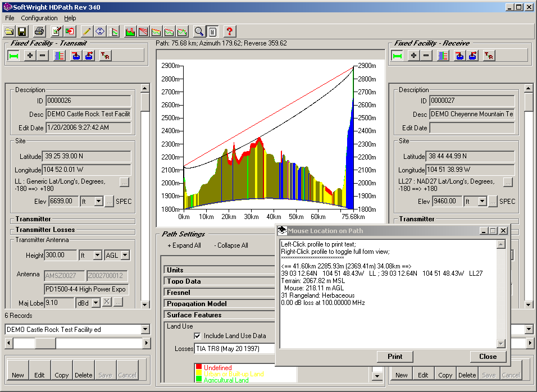Click the vertical-arrow profile scale icon
This screenshot has height=392, width=537.
click(x=113, y=31)
